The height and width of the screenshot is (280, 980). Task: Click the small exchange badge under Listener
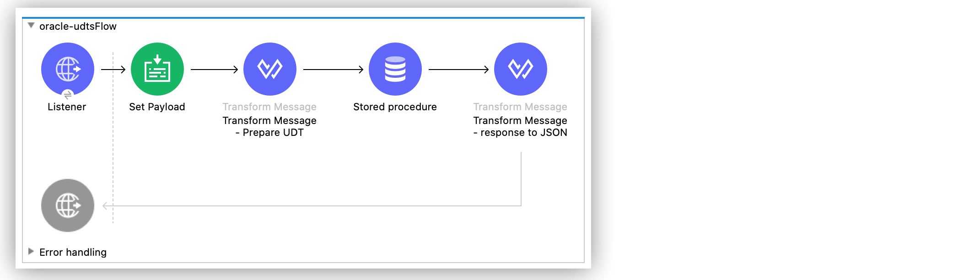(68, 95)
